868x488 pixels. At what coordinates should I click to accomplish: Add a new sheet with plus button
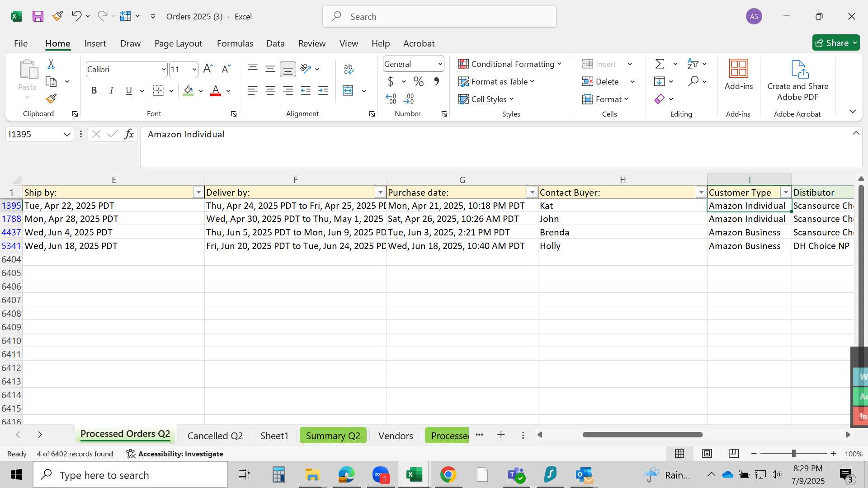[x=501, y=435]
